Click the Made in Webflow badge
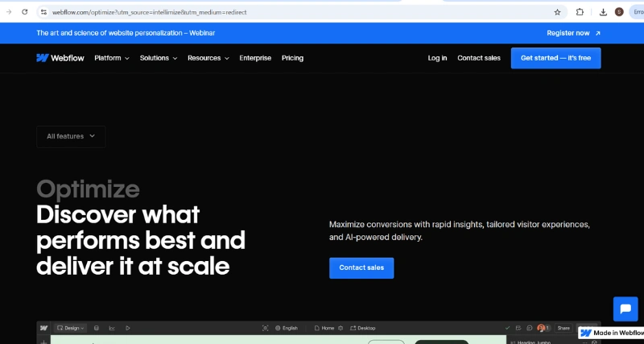 (x=612, y=333)
